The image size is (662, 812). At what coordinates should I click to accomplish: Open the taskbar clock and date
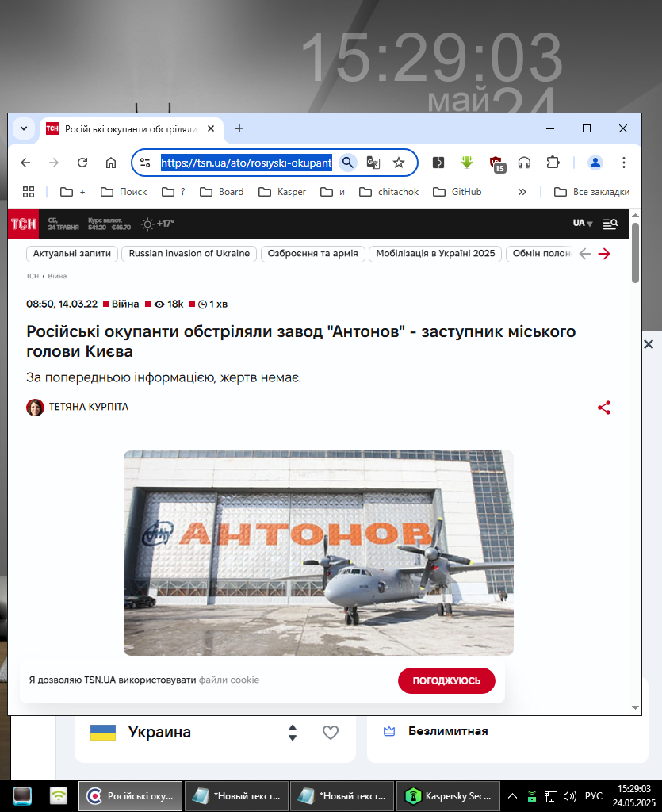[x=634, y=796]
